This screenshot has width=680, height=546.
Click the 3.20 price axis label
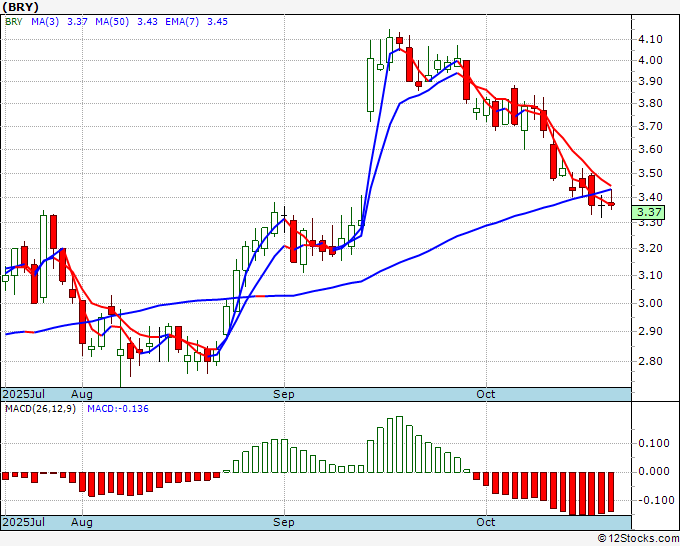650,248
